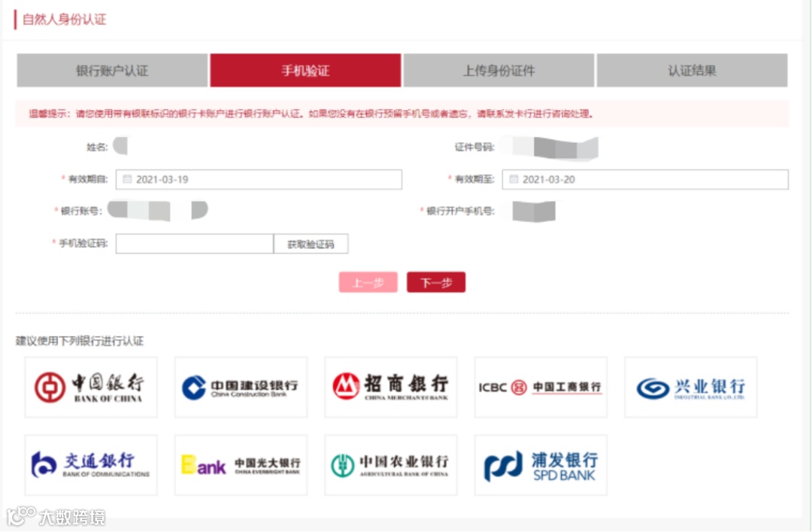Image resolution: width=812 pixels, height=532 pixels.
Task: Choose the 浦发银行 SPD Bank logo
Action: click(541, 465)
